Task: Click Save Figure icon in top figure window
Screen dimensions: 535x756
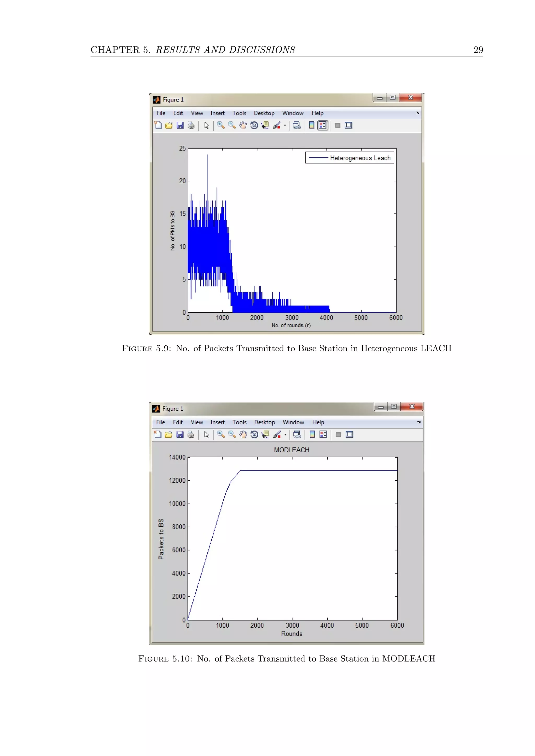Action: (x=180, y=126)
